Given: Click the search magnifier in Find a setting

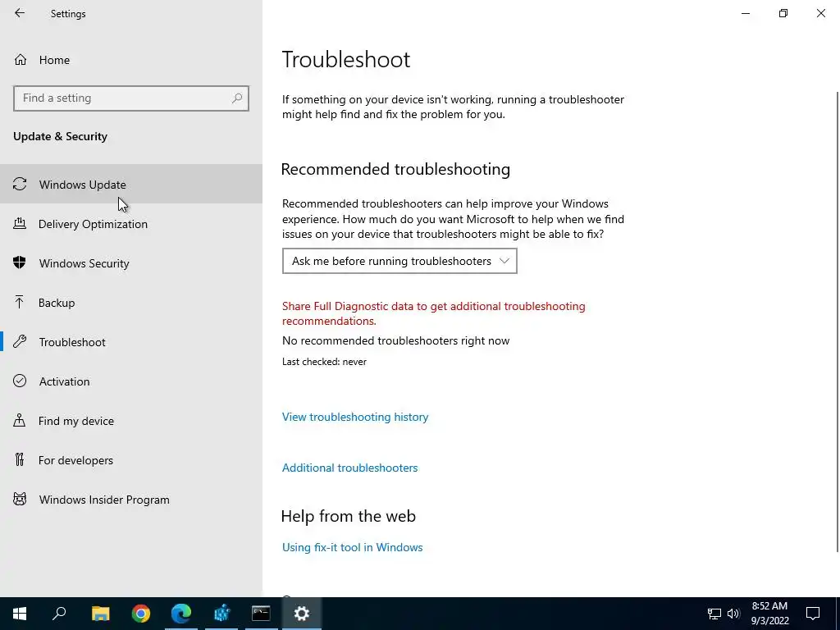Looking at the screenshot, I should coord(237,98).
